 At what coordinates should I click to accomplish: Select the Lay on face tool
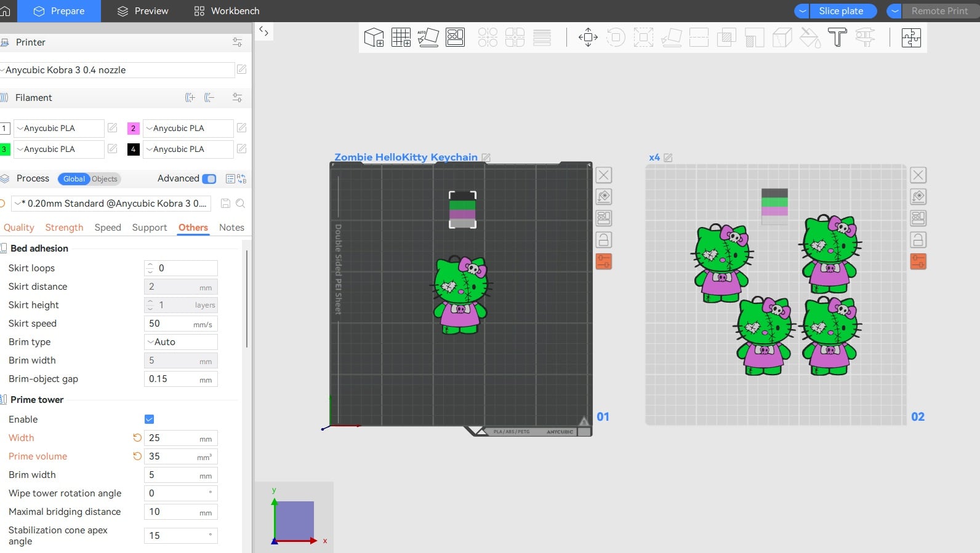(671, 38)
